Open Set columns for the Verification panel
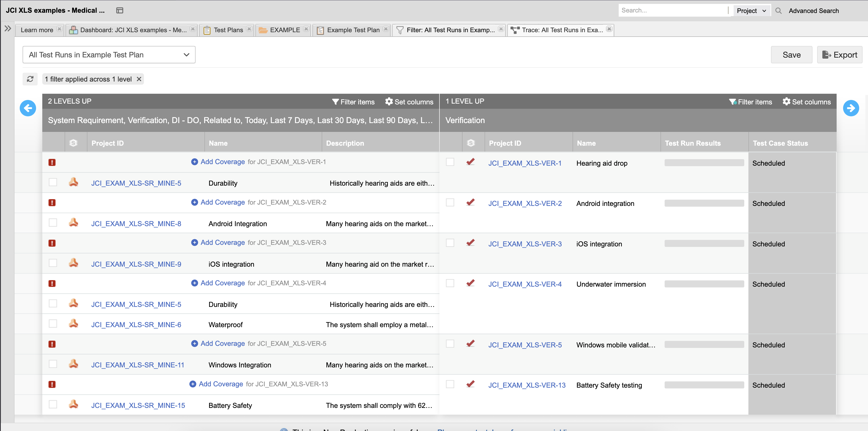868x431 pixels. click(807, 102)
